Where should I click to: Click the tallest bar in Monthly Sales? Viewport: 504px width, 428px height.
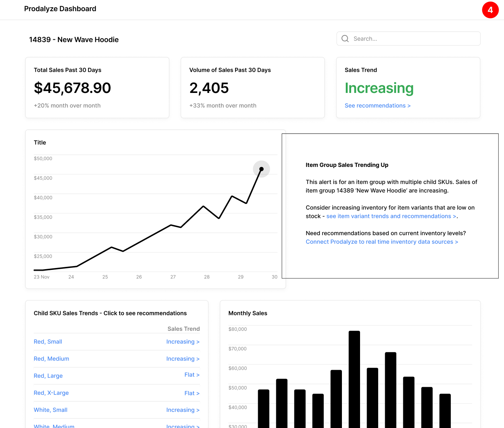point(354,379)
